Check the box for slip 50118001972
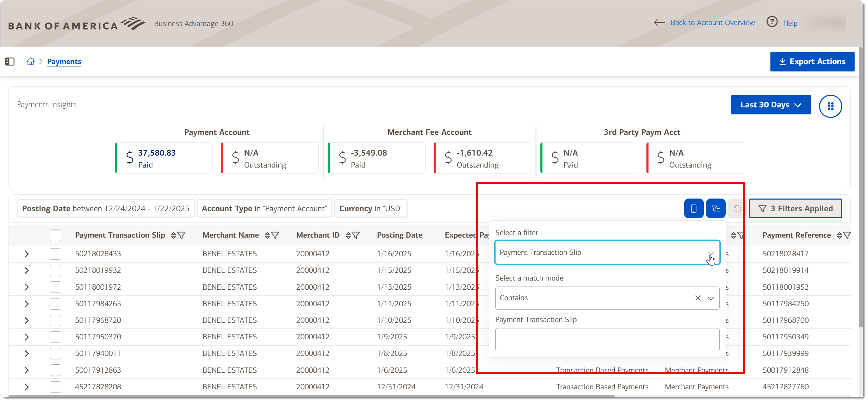 point(55,287)
